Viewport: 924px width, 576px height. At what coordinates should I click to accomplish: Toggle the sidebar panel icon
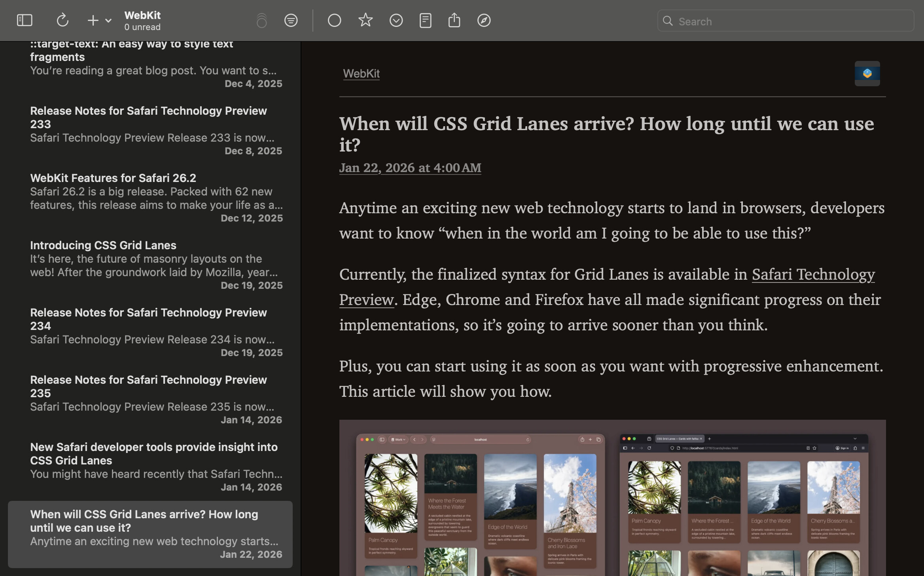pyautogui.click(x=25, y=20)
